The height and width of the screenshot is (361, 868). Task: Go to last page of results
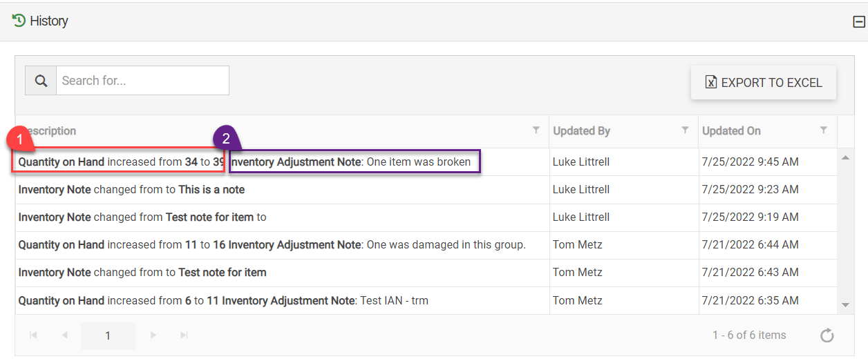[x=184, y=335]
